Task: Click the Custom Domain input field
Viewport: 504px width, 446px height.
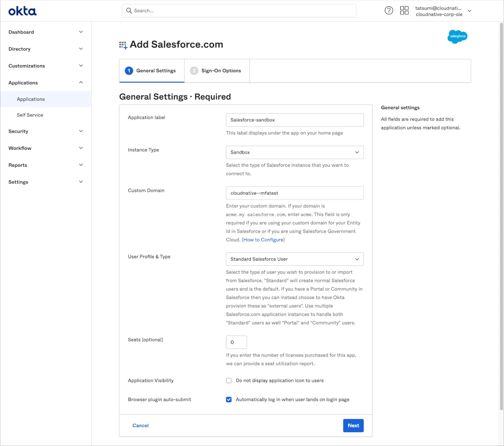Action: click(x=294, y=193)
